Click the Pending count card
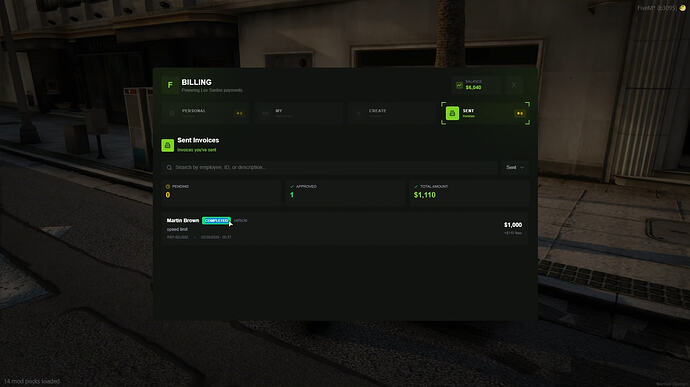The height and width of the screenshot is (387, 690). click(x=221, y=192)
